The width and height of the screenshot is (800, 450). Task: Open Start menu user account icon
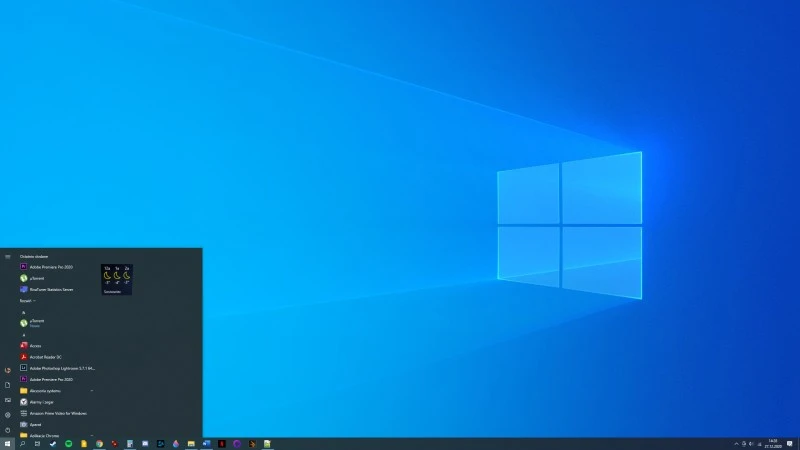[x=8, y=370]
